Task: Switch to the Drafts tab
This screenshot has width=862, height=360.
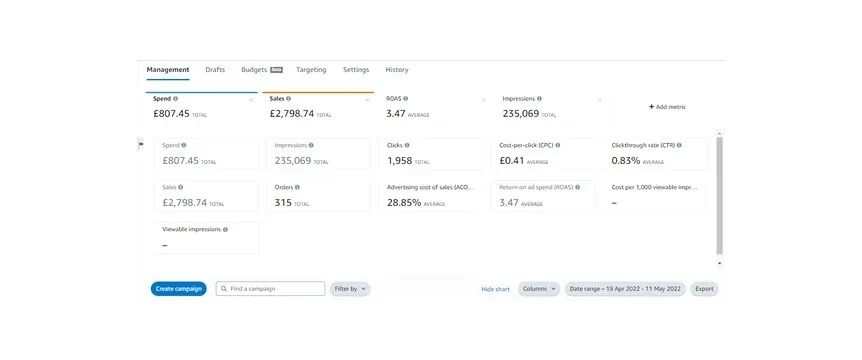Action: tap(215, 70)
